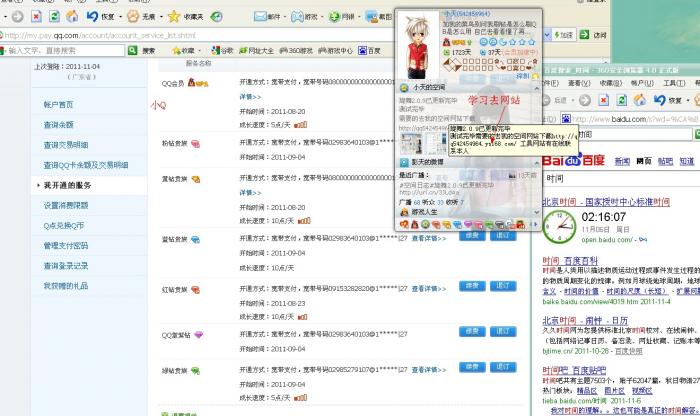
Task: Click green 搜索 magnifier button on bookmarks bar
Action: pos(133,50)
